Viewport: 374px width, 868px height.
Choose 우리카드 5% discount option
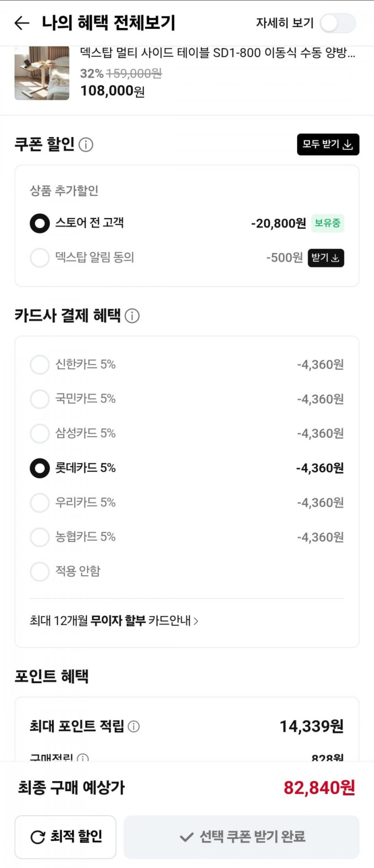[40, 502]
